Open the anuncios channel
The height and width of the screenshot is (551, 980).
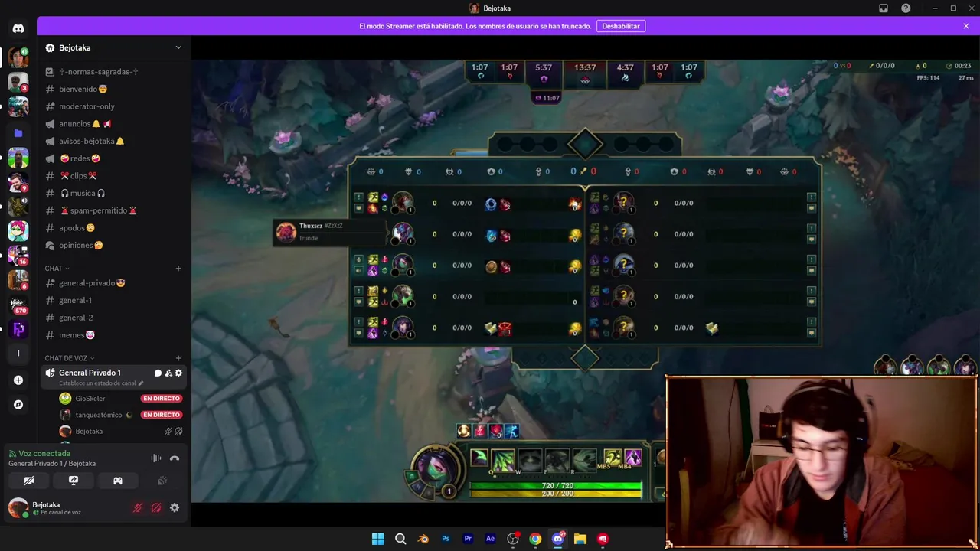click(x=114, y=124)
